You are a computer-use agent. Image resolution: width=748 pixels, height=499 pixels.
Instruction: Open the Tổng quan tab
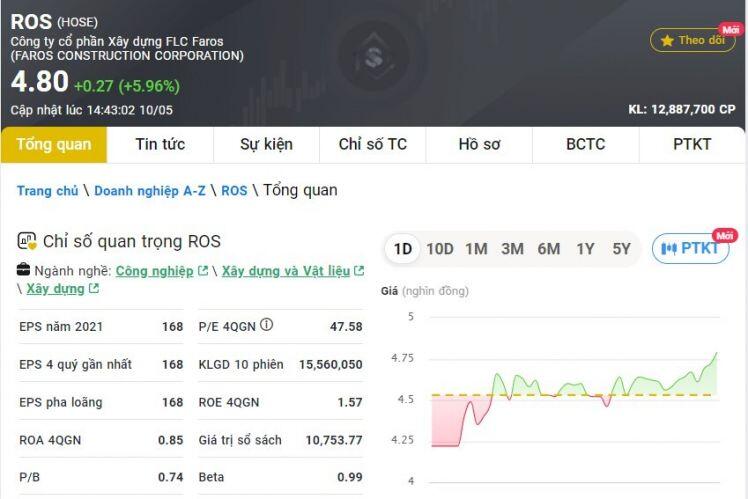(x=54, y=144)
